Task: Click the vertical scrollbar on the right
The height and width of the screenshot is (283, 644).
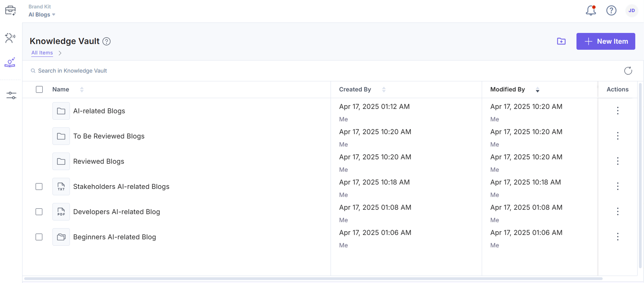Action: (x=640, y=175)
